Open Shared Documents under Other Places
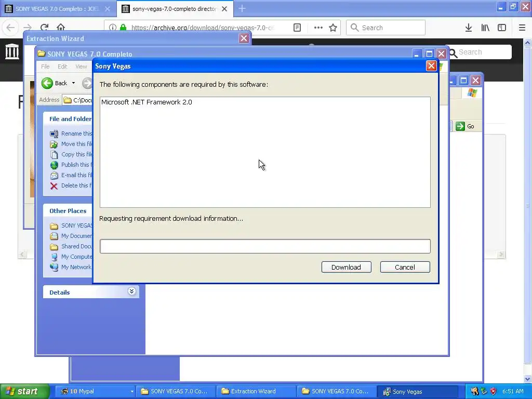 [x=71, y=246]
